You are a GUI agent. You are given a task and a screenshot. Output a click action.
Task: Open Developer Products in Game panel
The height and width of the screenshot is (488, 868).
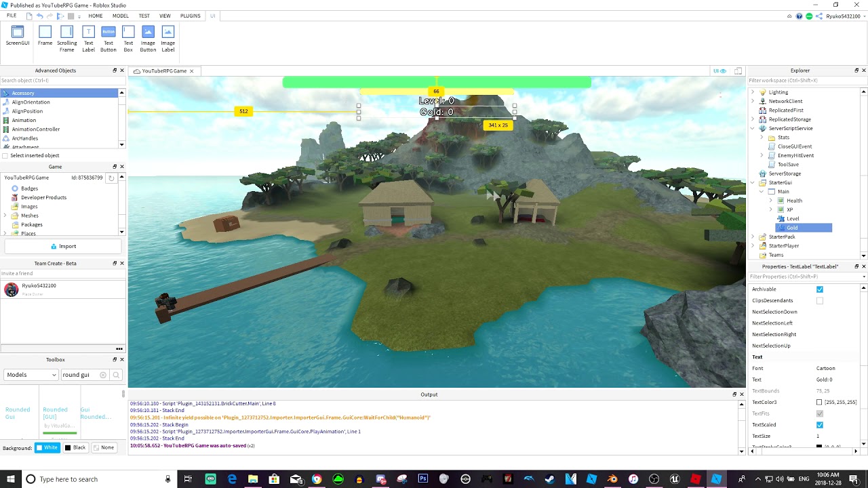pos(43,197)
